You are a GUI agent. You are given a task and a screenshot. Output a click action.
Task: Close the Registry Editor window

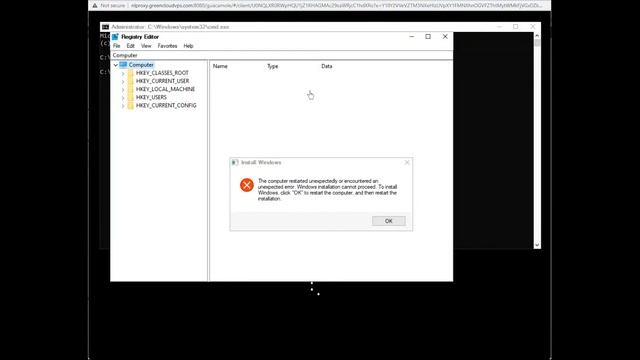[x=445, y=37]
